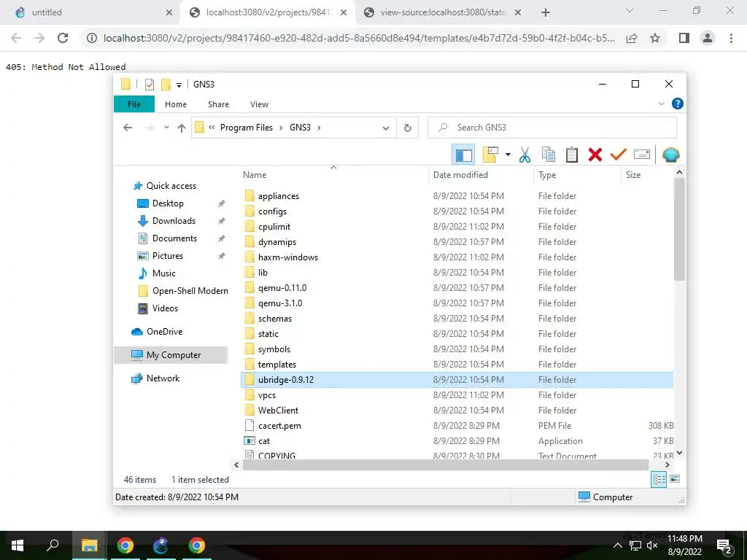Click the Cut scissors icon

525,155
